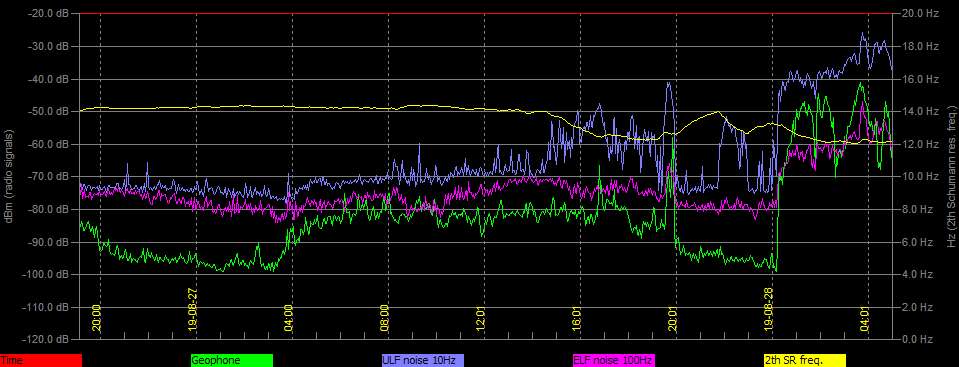The width and height of the screenshot is (959, 367).
Task: Click the -30.0 dB axis label
Action: click(48, 46)
